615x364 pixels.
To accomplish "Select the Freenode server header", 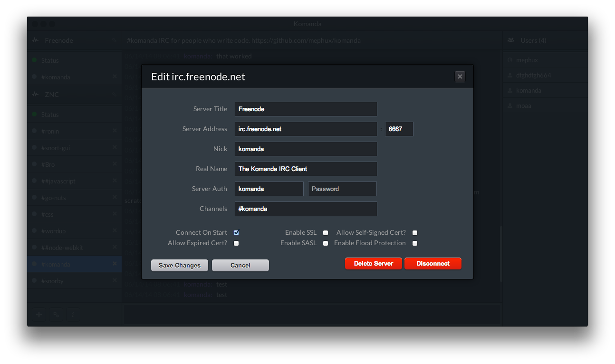I will click(75, 40).
